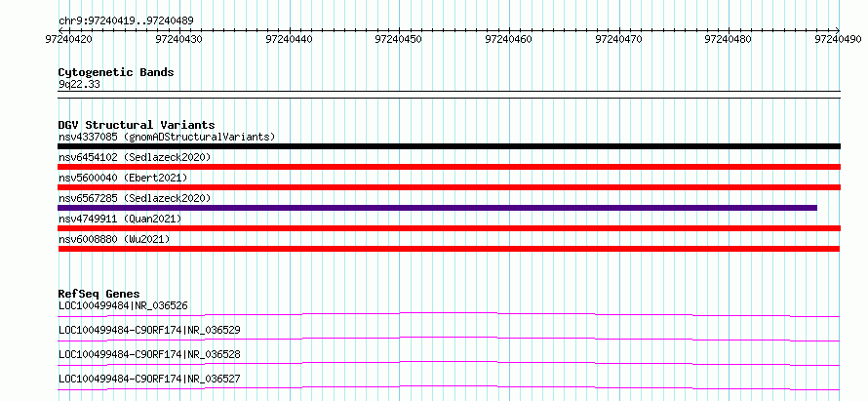
Task: Click ruler position 97240450
Action: (x=399, y=39)
